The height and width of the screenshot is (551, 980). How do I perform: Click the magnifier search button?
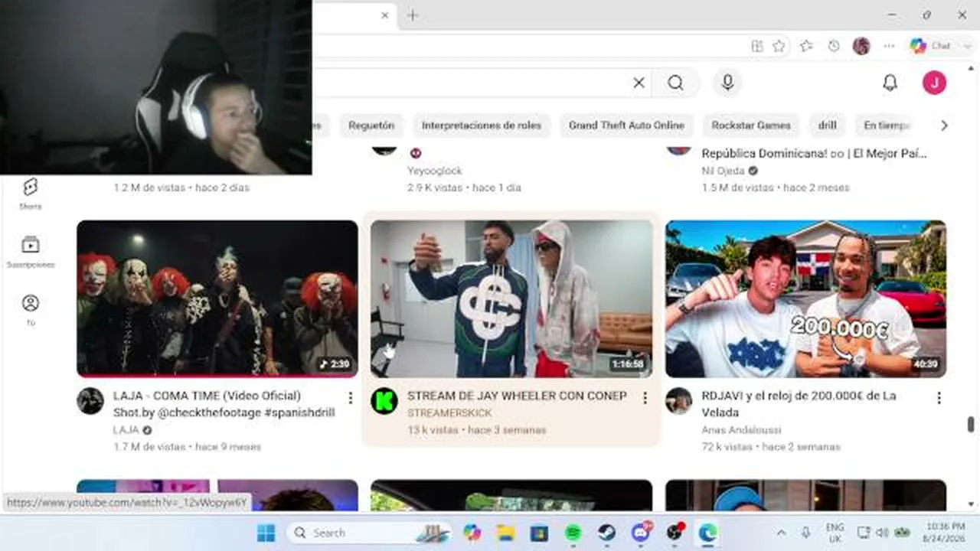(675, 83)
